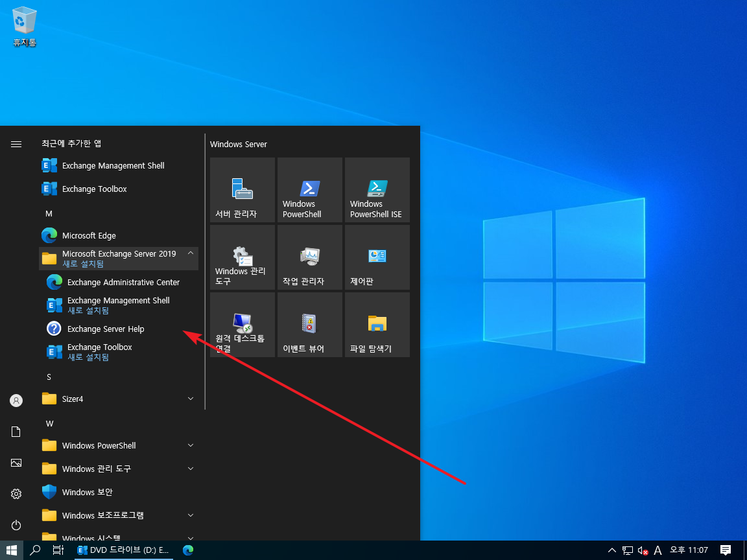Open the 서버 관리자 tile
The height and width of the screenshot is (560, 747).
(243, 190)
